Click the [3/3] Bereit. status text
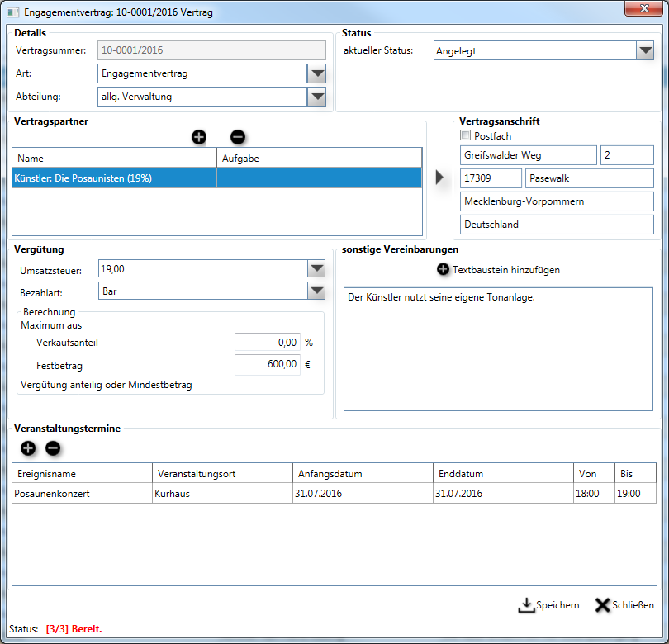This screenshot has width=669, height=644. (x=74, y=629)
